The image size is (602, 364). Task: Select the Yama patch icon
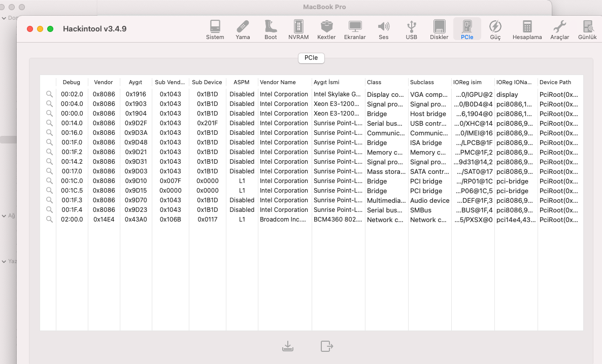pyautogui.click(x=243, y=29)
